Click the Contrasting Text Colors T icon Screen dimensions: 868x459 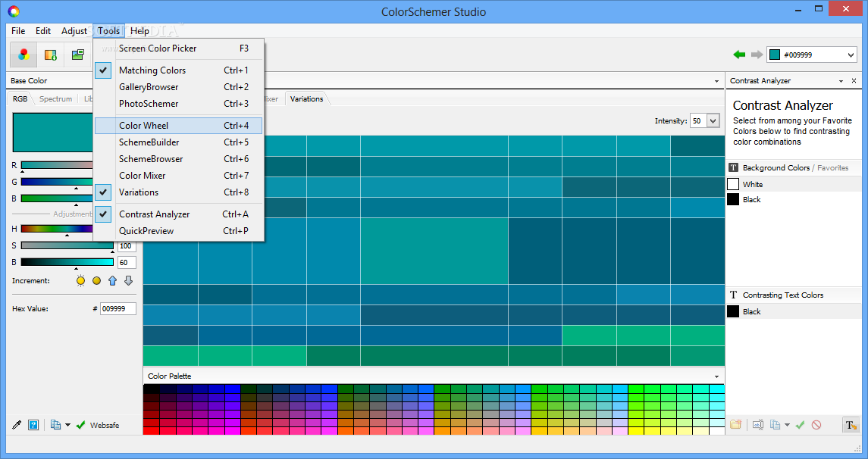[734, 295]
